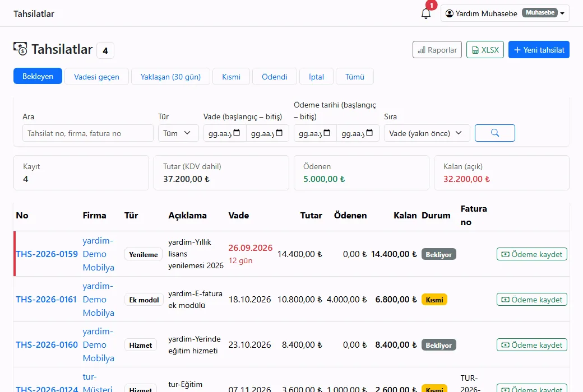
Task: Click the description yardim-Yerinde eğitim hizmeti
Action: coord(195,345)
